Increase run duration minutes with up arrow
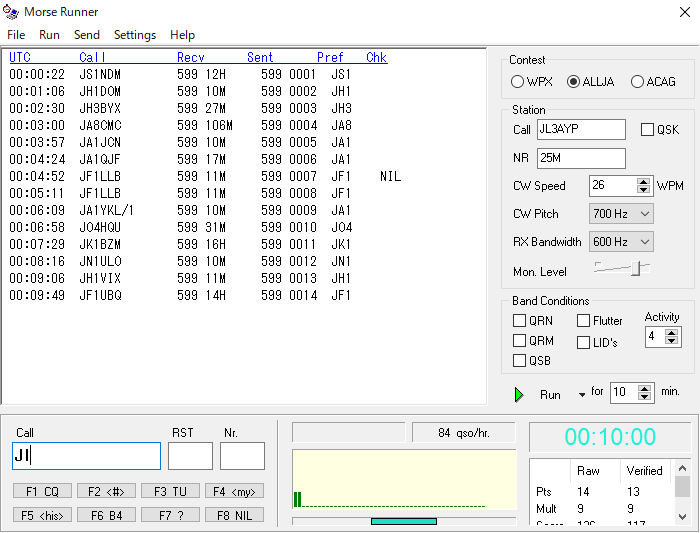The image size is (700, 533). 644,388
